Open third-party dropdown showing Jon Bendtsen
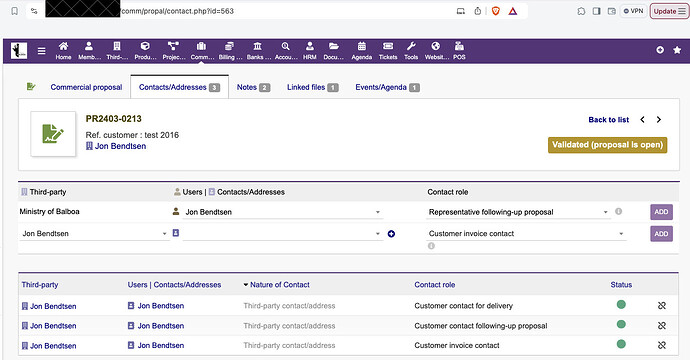Viewport: 690px width, 360px height. pos(94,234)
